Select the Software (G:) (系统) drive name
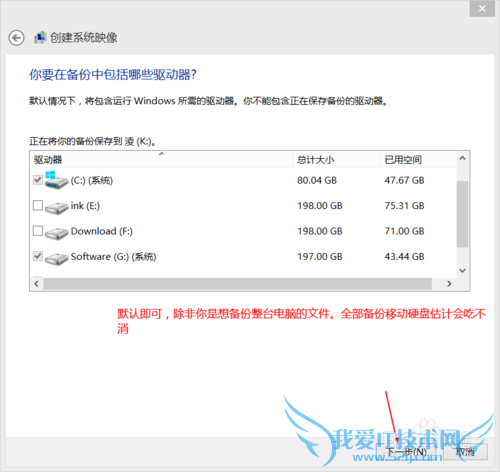Image resolution: width=500 pixels, height=472 pixels. pyautogui.click(x=113, y=257)
